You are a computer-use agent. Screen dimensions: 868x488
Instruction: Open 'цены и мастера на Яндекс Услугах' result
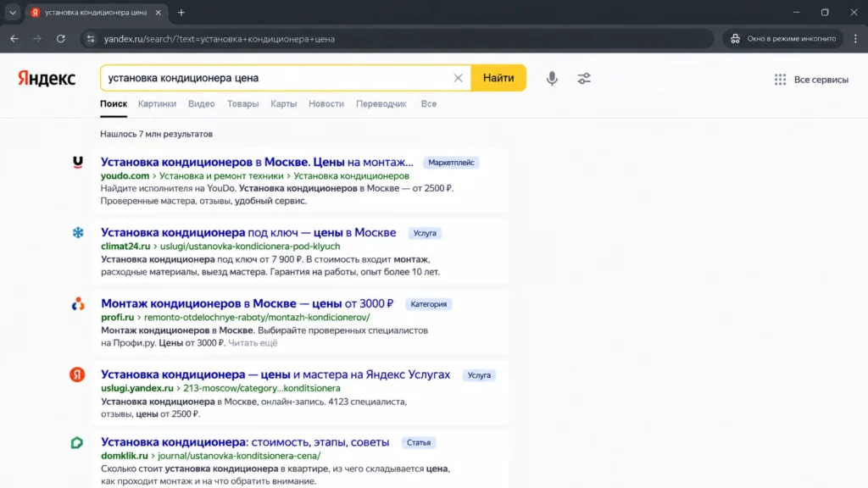[x=275, y=374]
